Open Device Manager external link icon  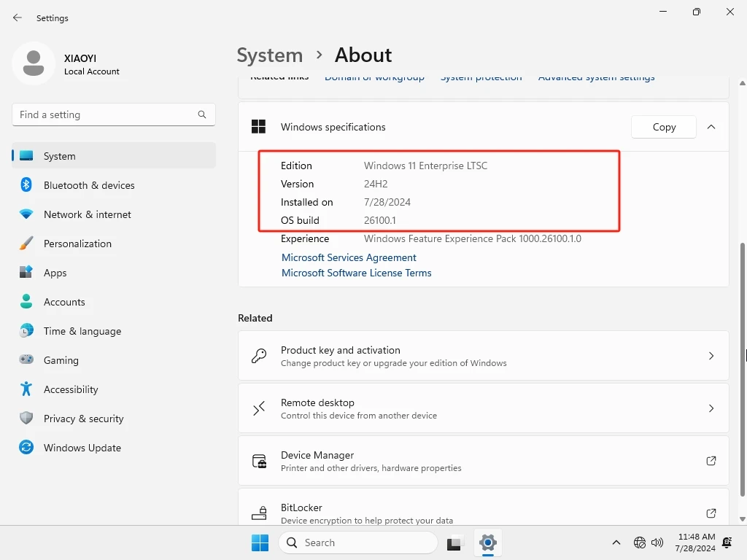coord(711,461)
